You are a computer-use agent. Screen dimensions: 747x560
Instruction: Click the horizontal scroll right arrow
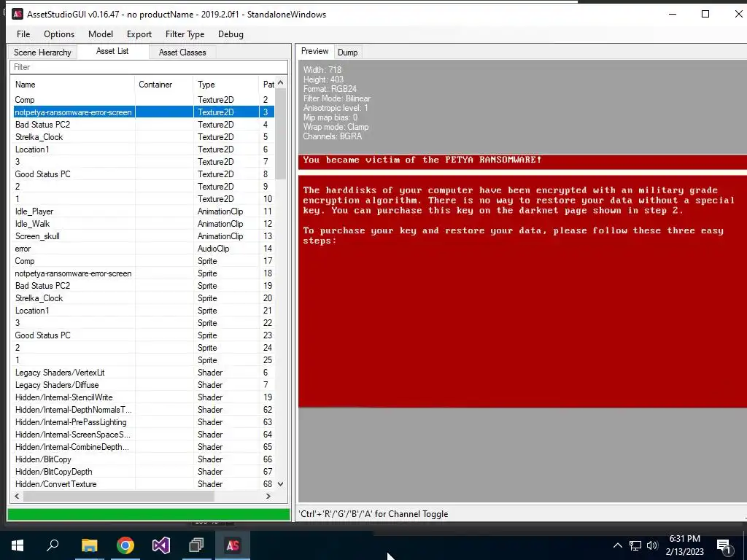click(268, 496)
